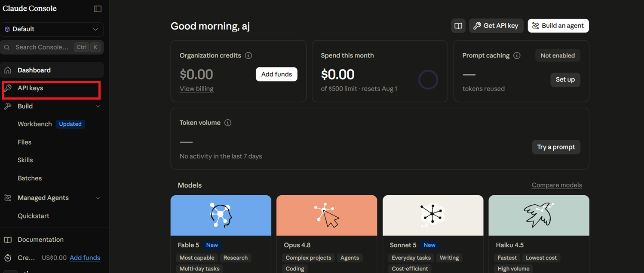Viewport: 644px width, 273px height.
Task: Click the Agents tag on Opus 4.8
Action: pyautogui.click(x=350, y=258)
